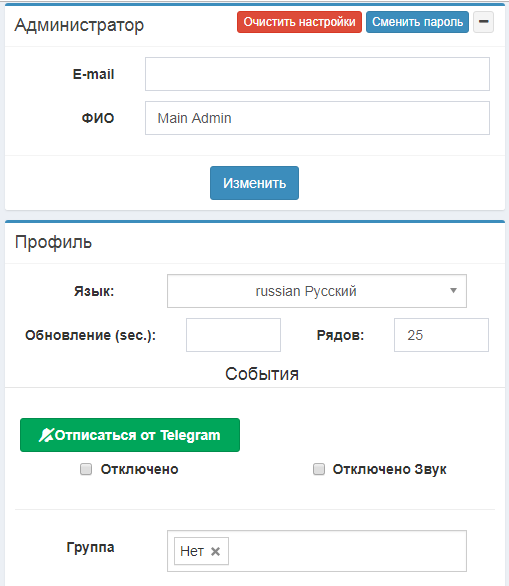The width and height of the screenshot is (509, 586).
Task: Click the muted bell icon on the Telegram button
Action: coord(47,435)
